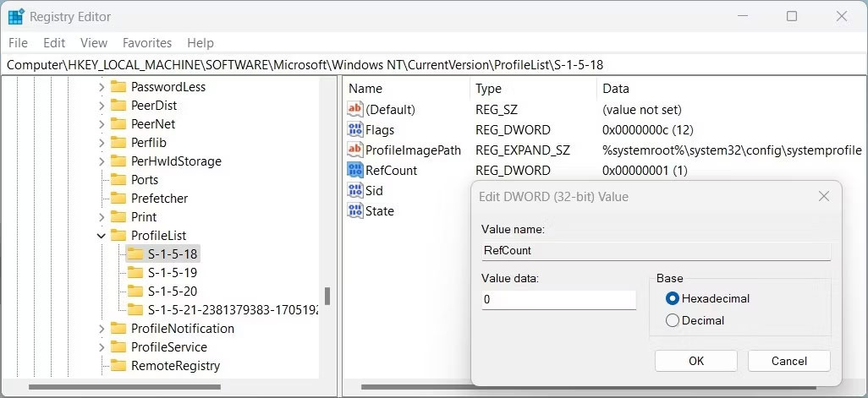Confirm the DWORD edit with OK

click(x=696, y=361)
